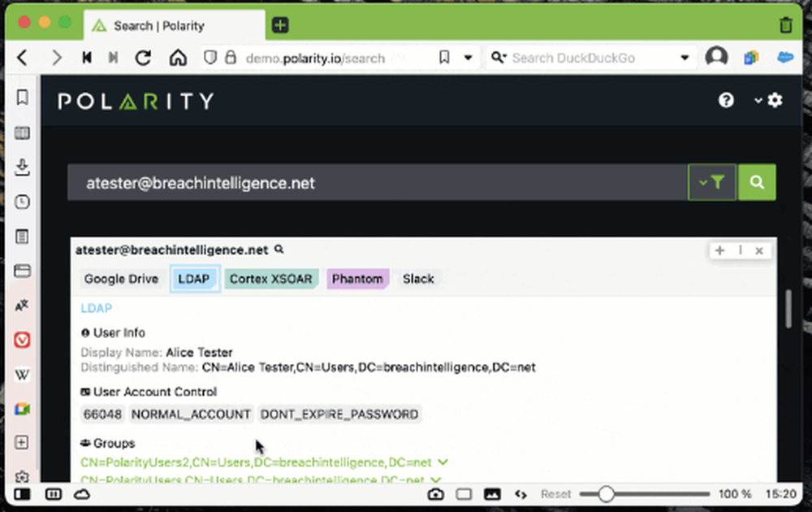Bookmark this page from address bar
The height and width of the screenshot is (512, 812).
pos(444,57)
